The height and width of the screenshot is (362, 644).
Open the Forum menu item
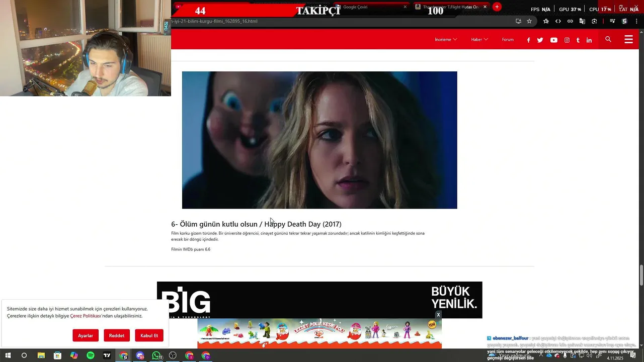[508, 40]
